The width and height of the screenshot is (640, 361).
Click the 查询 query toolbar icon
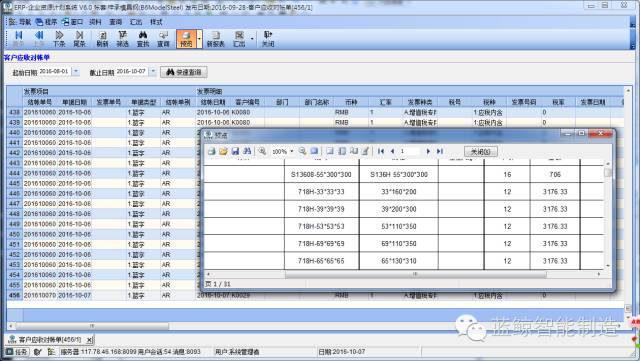(163, 39)
